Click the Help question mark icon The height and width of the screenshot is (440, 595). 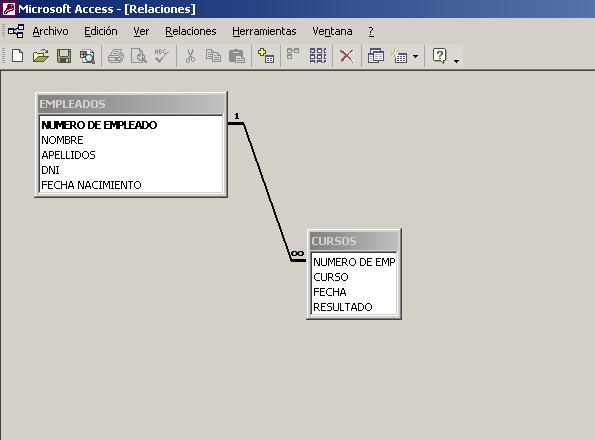pyautogui.click(x=439, y=56)
